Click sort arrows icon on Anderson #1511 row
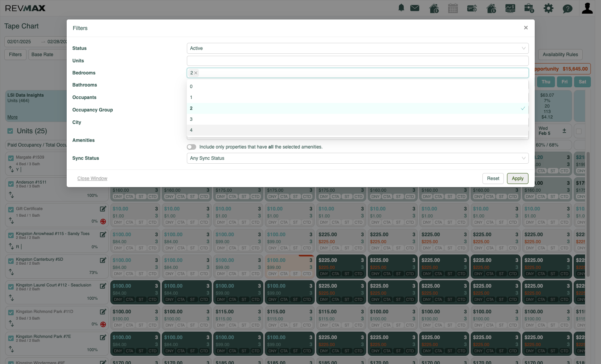Screen dimensions: 601x364 (x=11, y=195)
